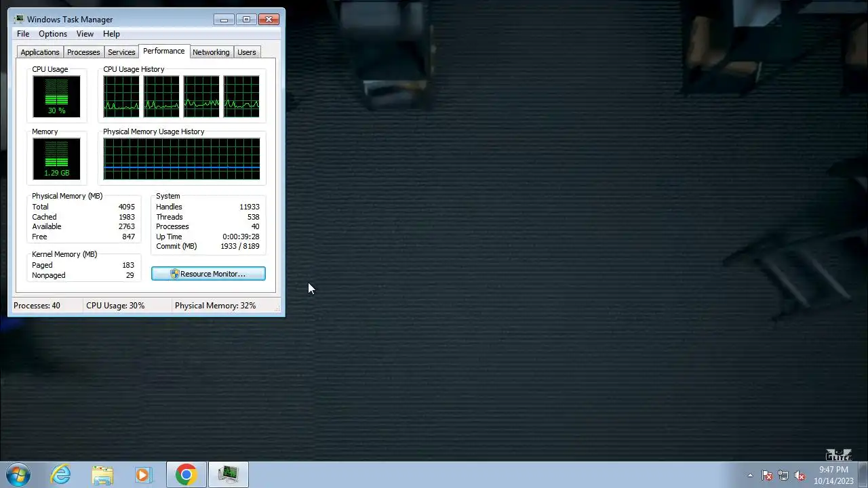Click the third CPU Usage History graph

pos(201,96)
